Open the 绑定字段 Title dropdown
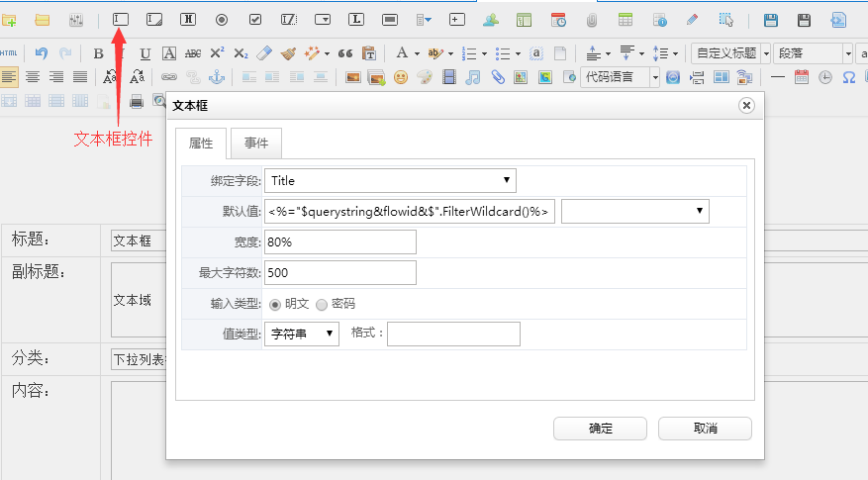Screen dimensions: 868x480 (x=390, y=180)
